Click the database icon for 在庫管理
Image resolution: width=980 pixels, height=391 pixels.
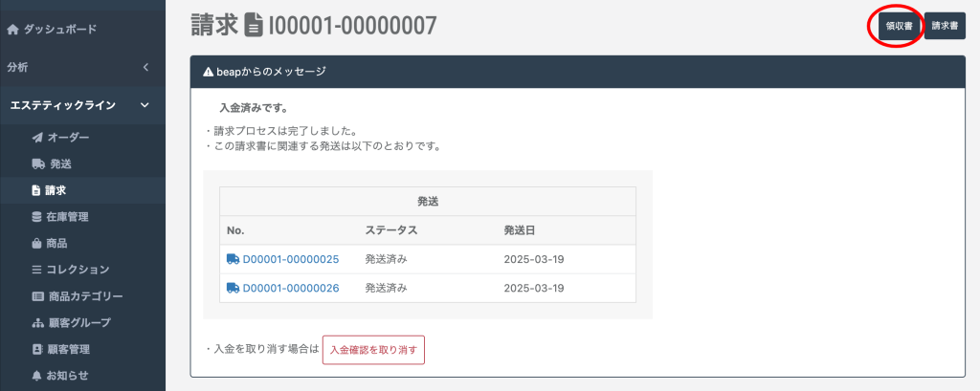point(37,217)
